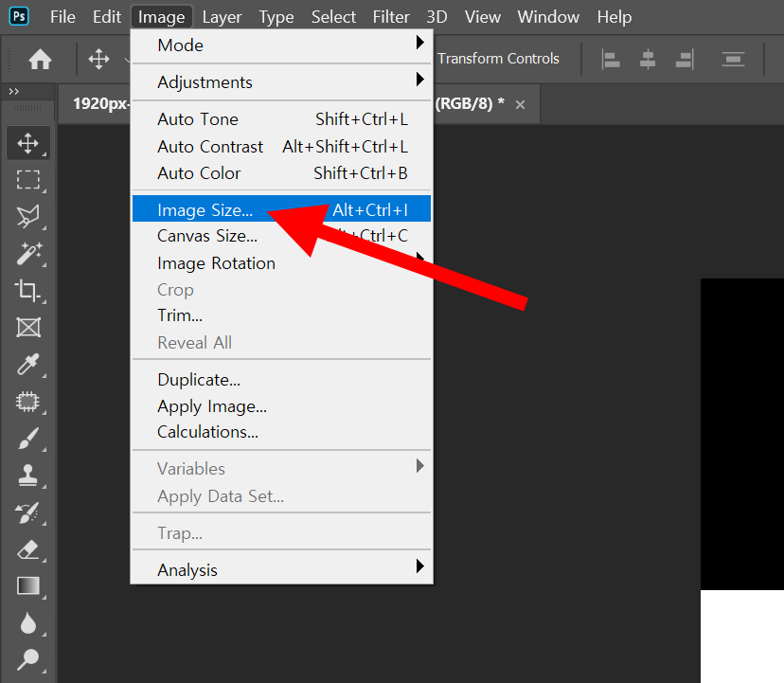This screenshot has width=784, height=683.
Task: Select the Gradient tool
Action: coord(28,586)
